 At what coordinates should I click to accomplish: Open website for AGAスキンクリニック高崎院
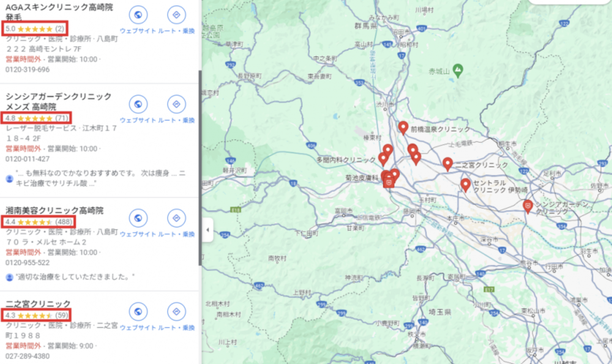tap(138, 15)
